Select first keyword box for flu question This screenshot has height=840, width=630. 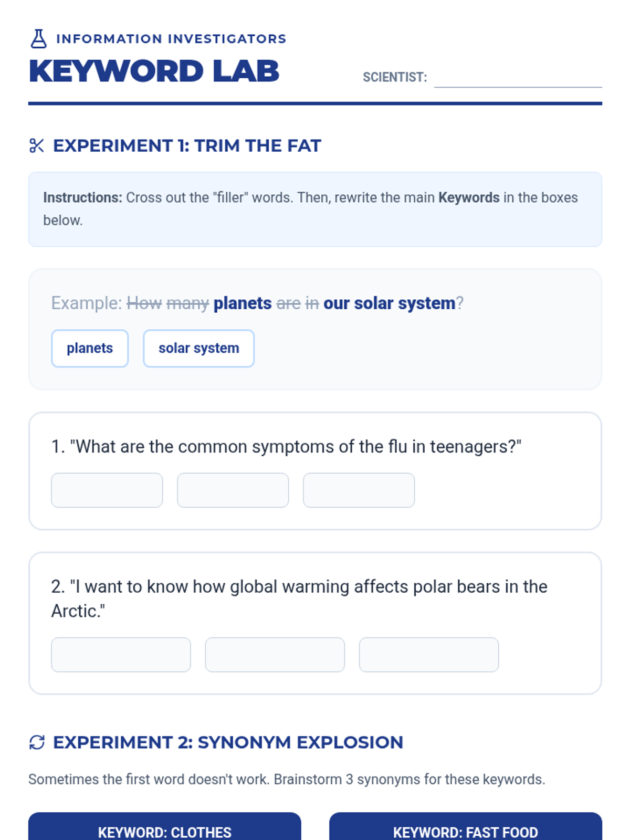coord(107,490)
